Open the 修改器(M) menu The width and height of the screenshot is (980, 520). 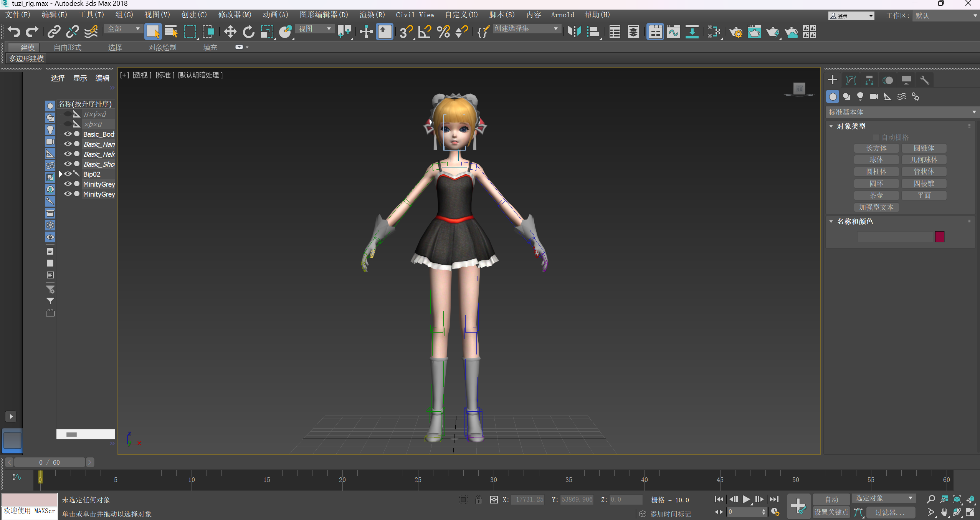(x=235, y=15)
